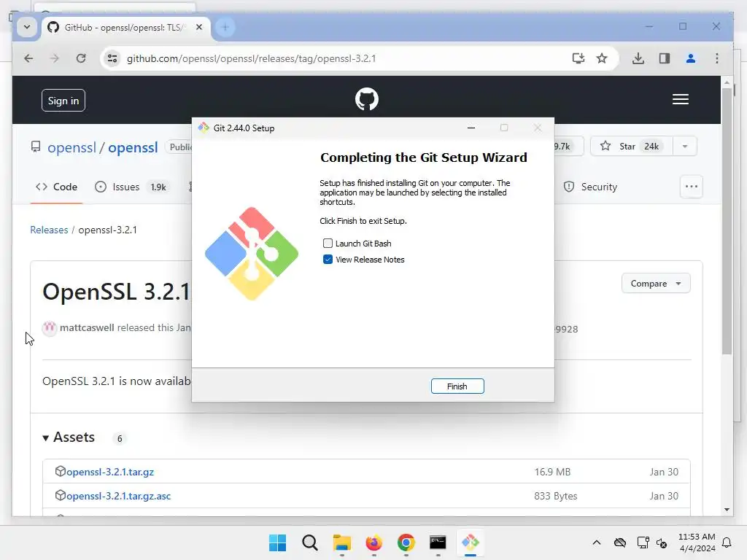Switch to the Issues tab
Image resolution: width=747 pixels, height=560 pixels.
(131, 187)
